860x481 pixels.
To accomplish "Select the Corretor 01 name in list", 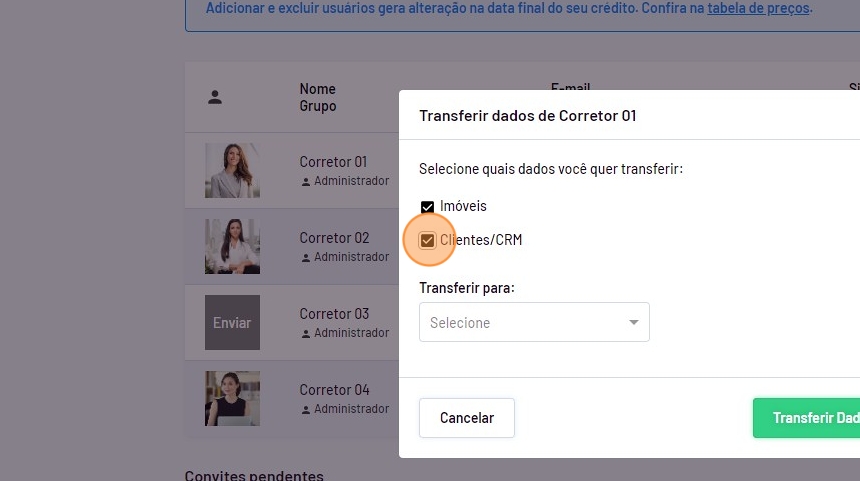I will click(x=334, y=162).
